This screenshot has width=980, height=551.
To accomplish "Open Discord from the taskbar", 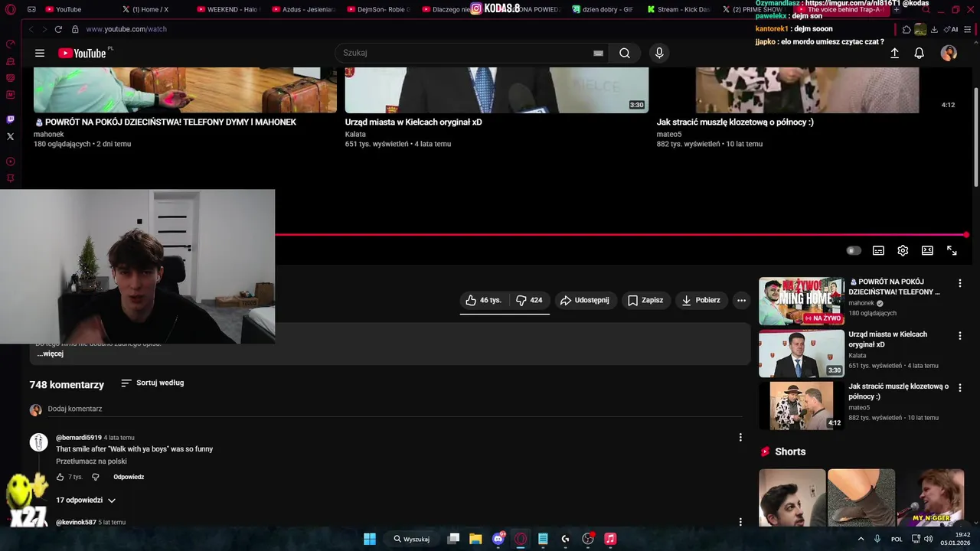I will [x=498, y=539].
